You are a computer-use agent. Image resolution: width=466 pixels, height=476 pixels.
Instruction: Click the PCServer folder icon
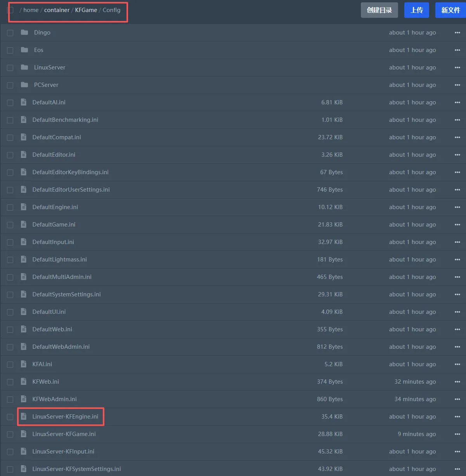[24, 85]
